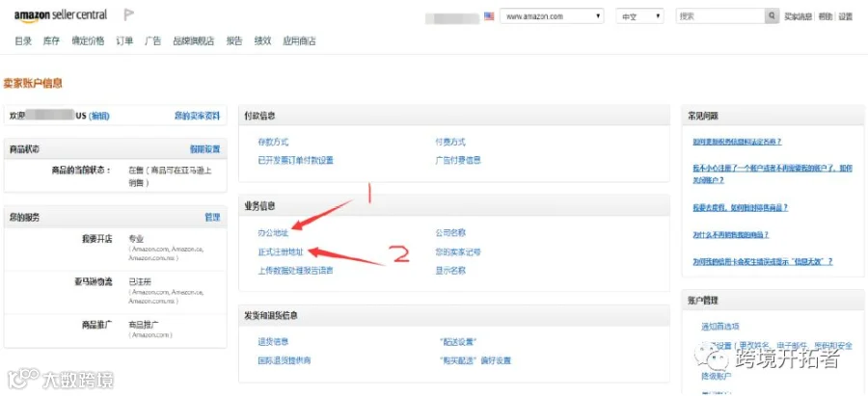Click the 商品的当前状态 label

[81, 171]
